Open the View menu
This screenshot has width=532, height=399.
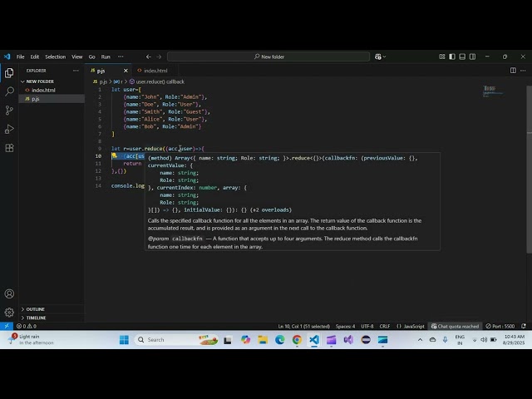(x=77, y=57)
